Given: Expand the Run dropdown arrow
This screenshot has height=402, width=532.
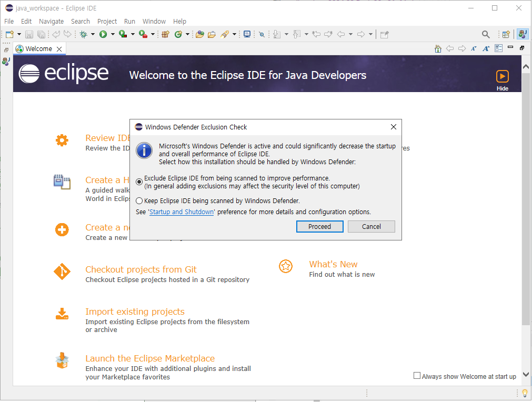Looking at the screenshot, I should click(113, 34).
